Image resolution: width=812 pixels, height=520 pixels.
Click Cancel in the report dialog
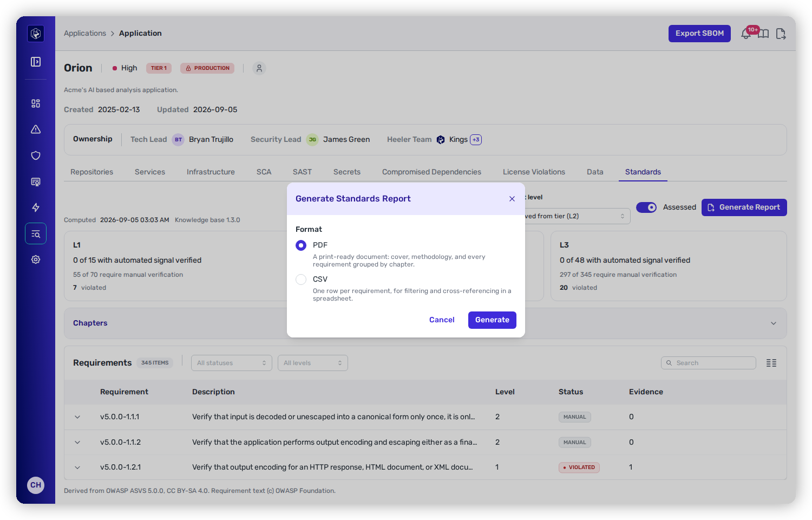[x=442, y=320]
